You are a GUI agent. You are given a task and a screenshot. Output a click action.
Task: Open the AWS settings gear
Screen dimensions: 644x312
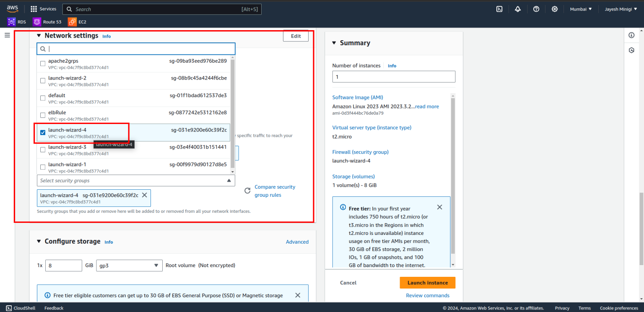coord(554,9)
